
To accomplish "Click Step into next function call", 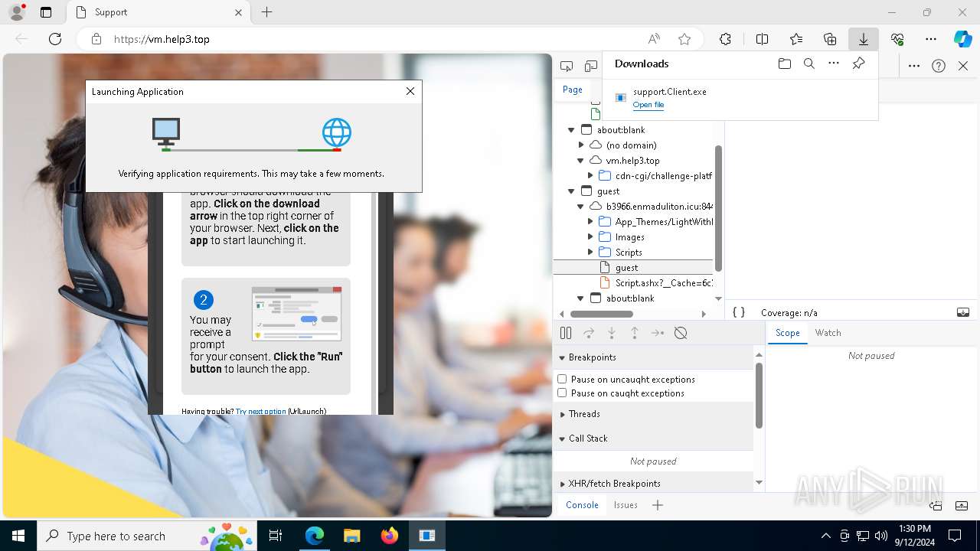I will point(612,333).
